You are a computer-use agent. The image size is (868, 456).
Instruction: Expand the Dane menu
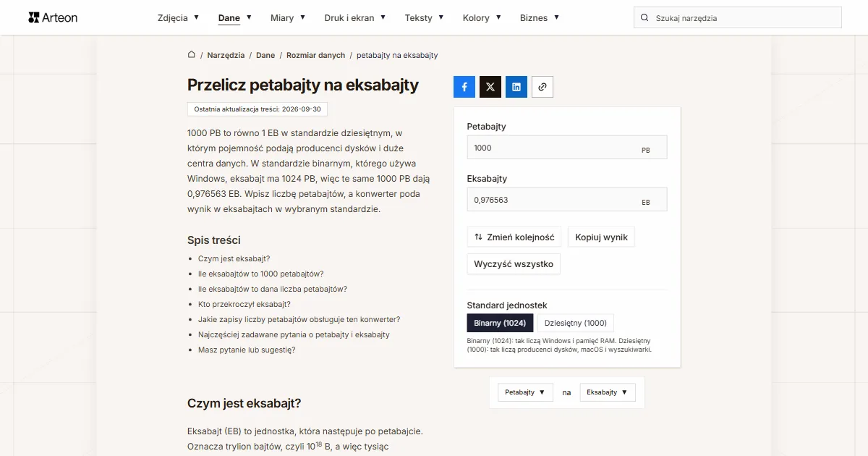pyautogui.click(x=235, y=17)
